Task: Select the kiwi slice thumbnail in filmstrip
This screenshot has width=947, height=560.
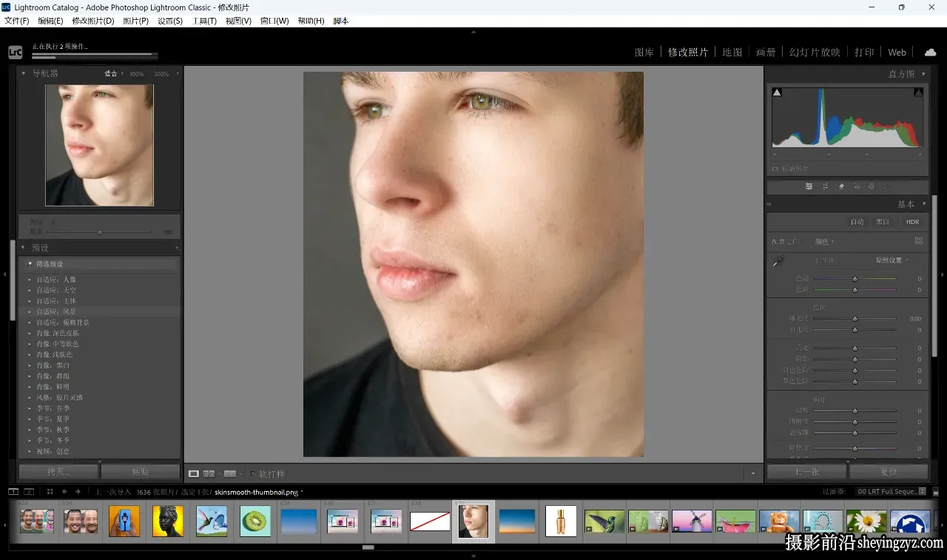Action: click(x=255, y=522)
